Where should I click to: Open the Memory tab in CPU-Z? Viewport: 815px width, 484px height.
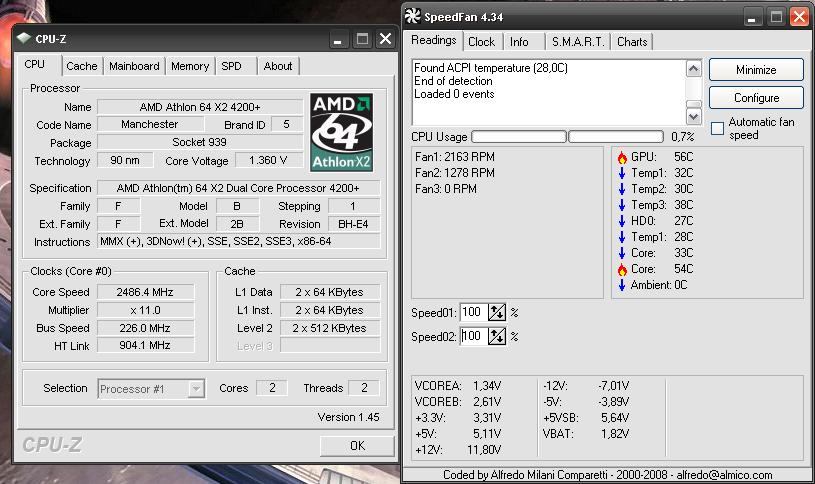(190, 66)
